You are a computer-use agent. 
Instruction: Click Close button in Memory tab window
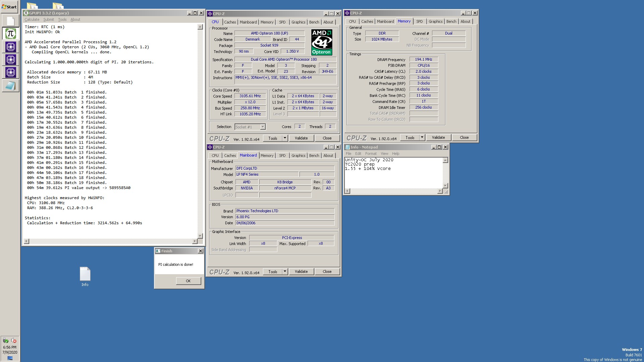(464, 137)
